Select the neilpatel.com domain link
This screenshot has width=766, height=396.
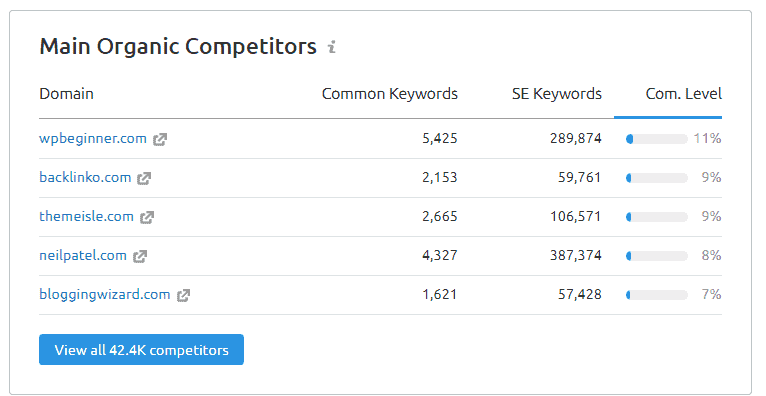tap(83, 255)
